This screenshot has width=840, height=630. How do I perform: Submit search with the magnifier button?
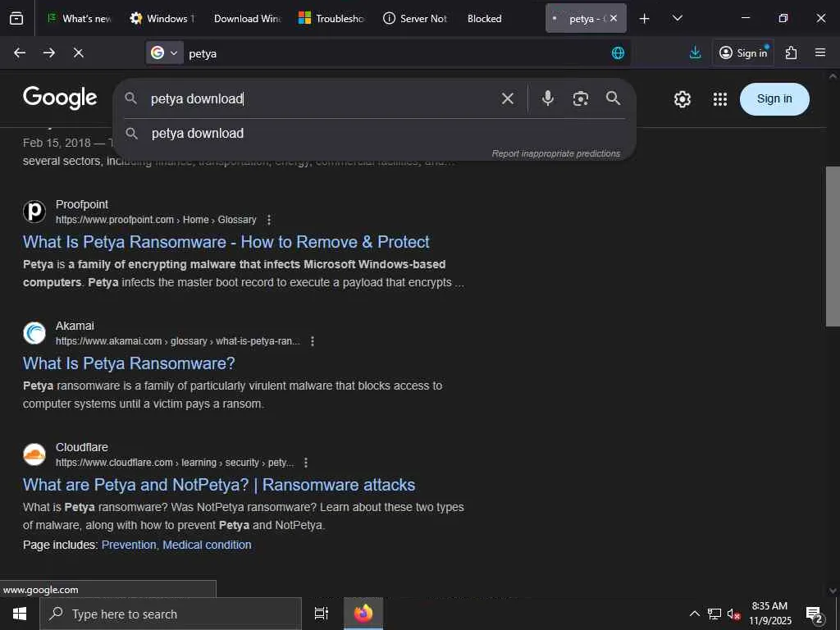613,98
